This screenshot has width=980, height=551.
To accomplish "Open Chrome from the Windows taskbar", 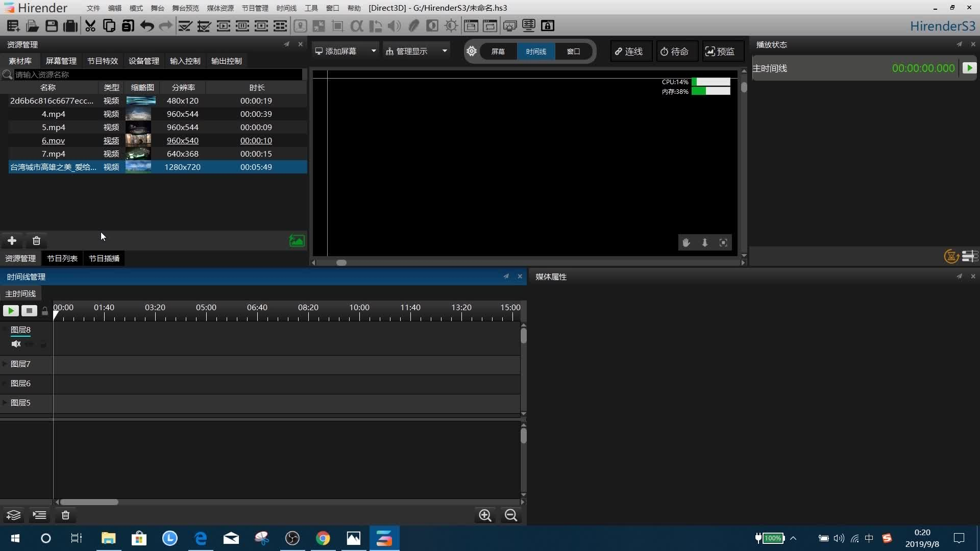I will pos(323,538).
